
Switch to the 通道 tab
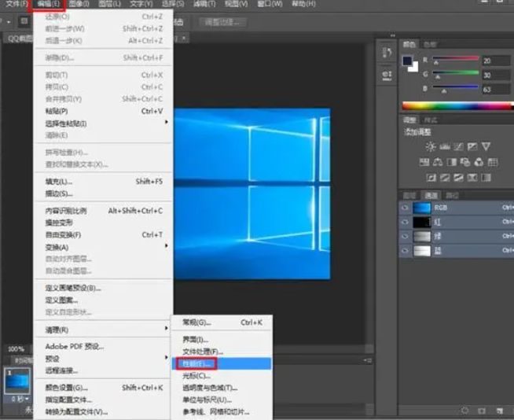tap(431, 194)
